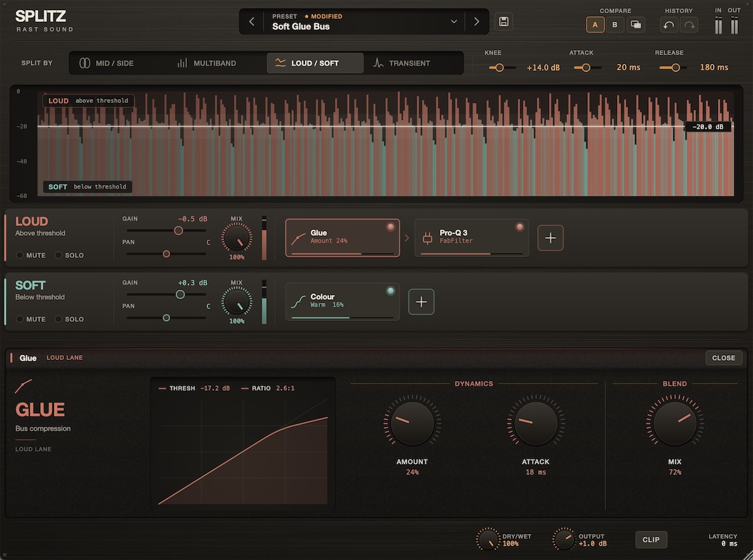This screenshot has height=560, width=753.
Task: Redo change in History
Action: (x=689, y=25)
